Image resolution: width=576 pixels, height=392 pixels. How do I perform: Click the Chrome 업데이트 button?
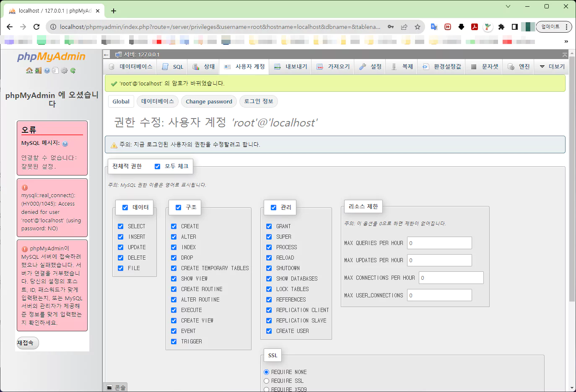[x=550, y=27]
